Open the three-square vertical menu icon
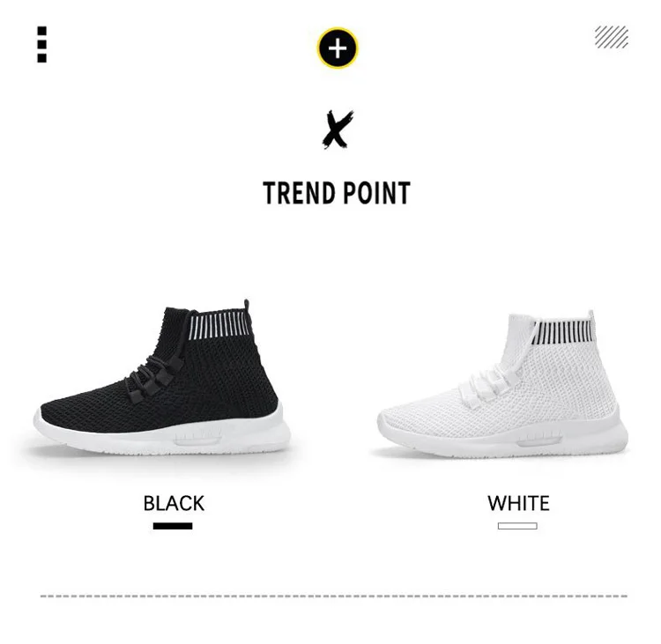The image size is (661, 644). pos(41,45)
